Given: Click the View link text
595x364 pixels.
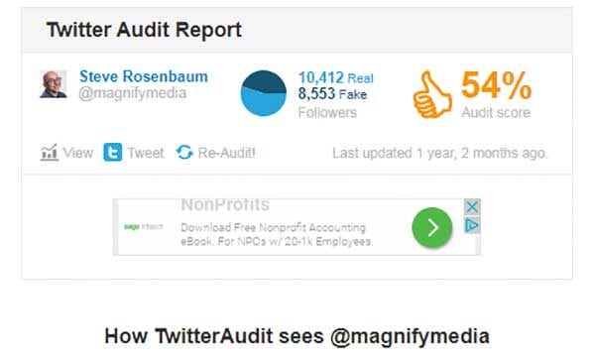Looking at the screenshot, I should pyautogui.click(x=78, y=153).
